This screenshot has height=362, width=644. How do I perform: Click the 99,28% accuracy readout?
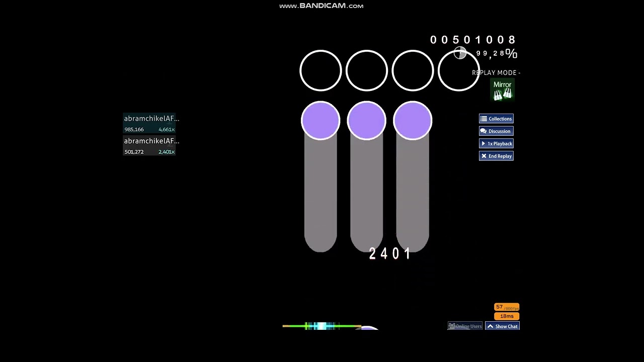click(496, 53)
